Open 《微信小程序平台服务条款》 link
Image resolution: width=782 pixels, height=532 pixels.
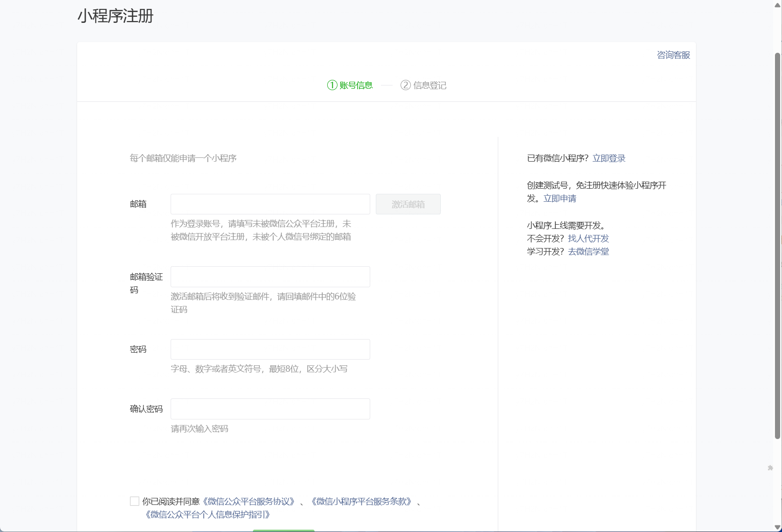pyautogui.click(x=362, y=501)
